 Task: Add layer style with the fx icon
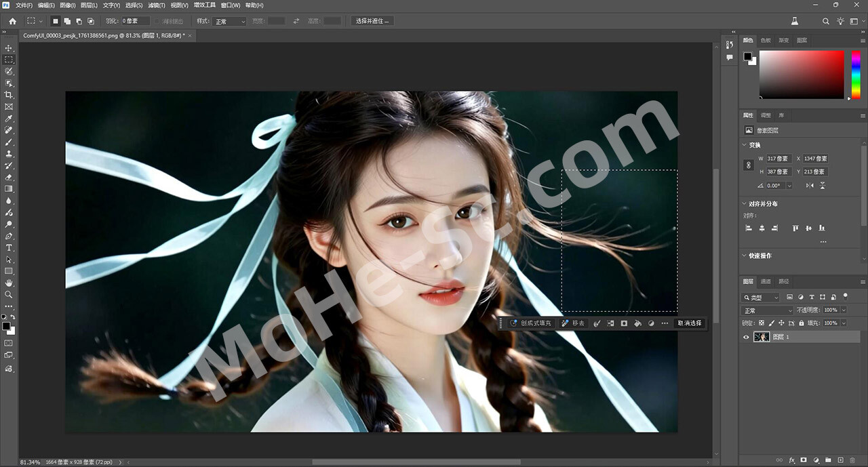coord(791,461)
